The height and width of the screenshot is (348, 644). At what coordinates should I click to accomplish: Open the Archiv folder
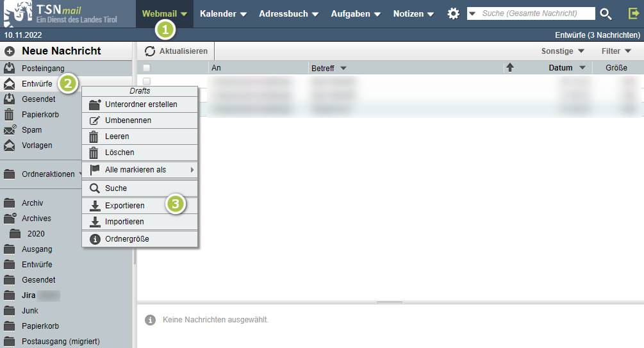click(x=32, y=203)
